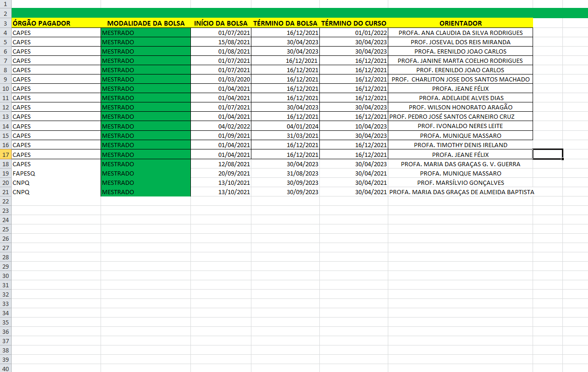
Task: Click the PROF. MARSÍLVIO GONÇALVES cell
Action: (x=460, y=183)
